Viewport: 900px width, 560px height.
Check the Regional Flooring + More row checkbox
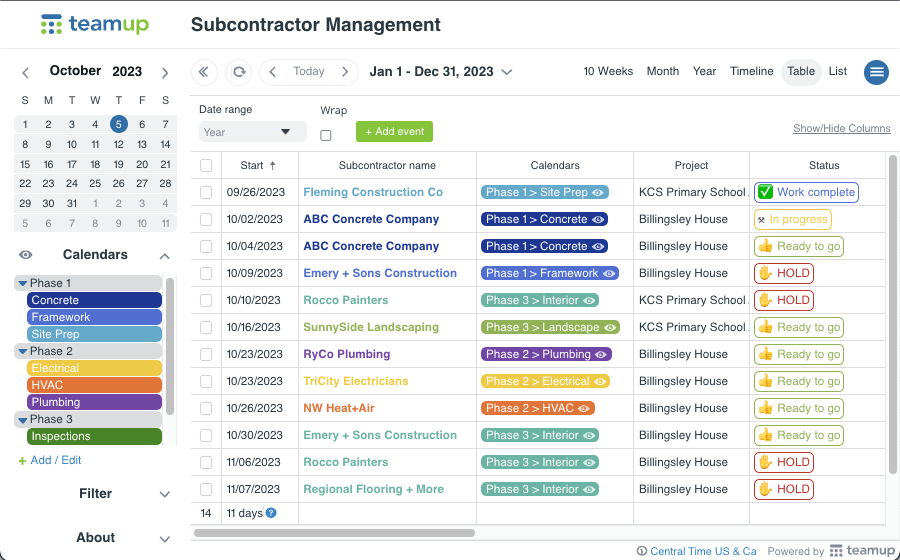click(x=206, y=489)
